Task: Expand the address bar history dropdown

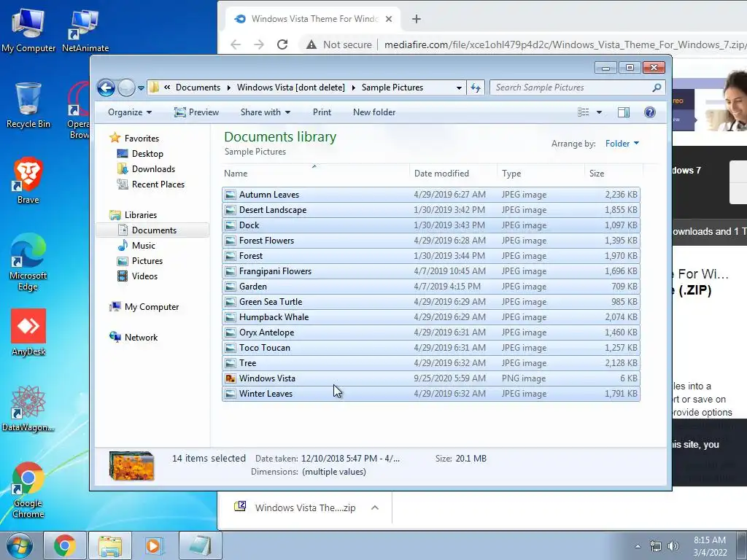Action: pos(459,87)
